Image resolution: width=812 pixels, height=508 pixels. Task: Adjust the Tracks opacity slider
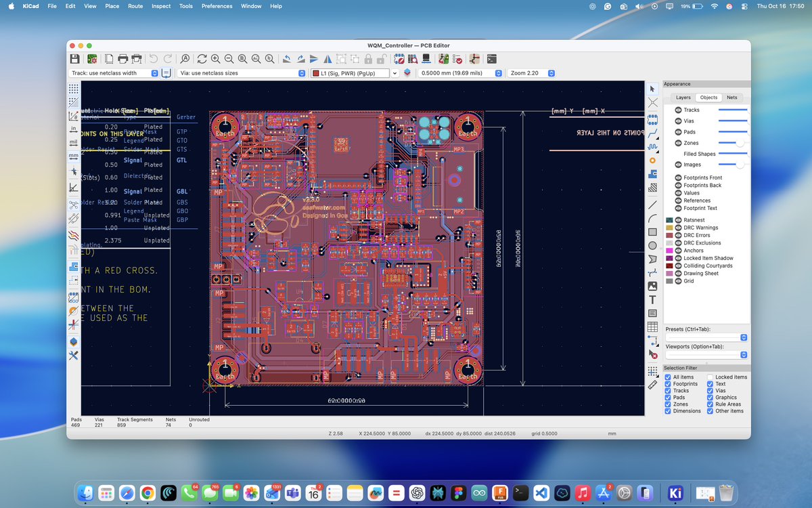point(733,110)
